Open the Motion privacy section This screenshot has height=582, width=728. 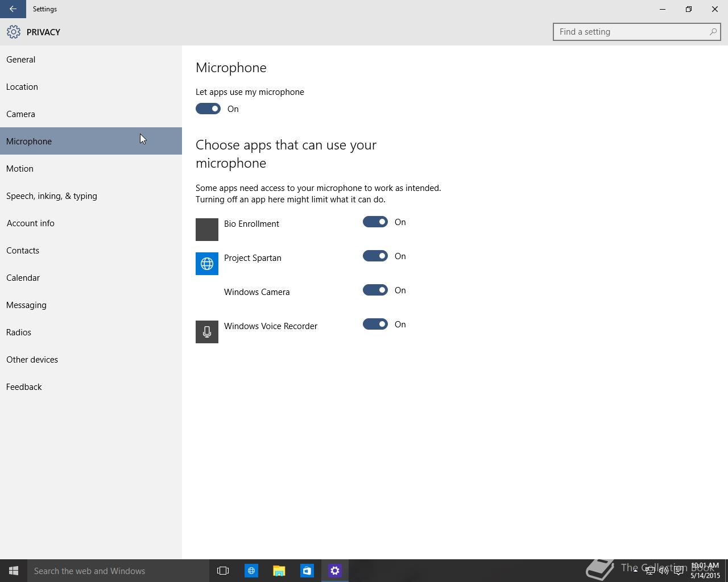pos(91,168)
